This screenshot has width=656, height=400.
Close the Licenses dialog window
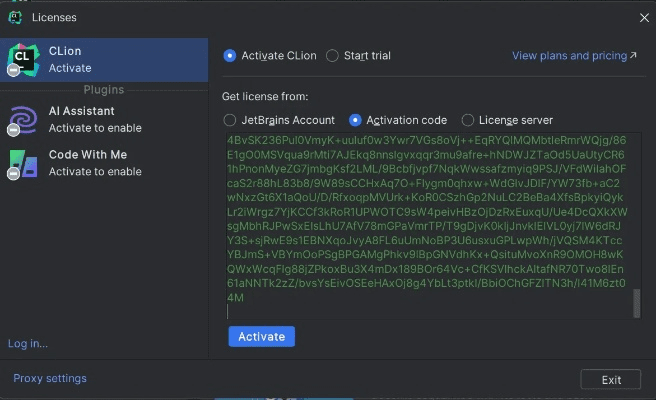click(x=644, y=17)
